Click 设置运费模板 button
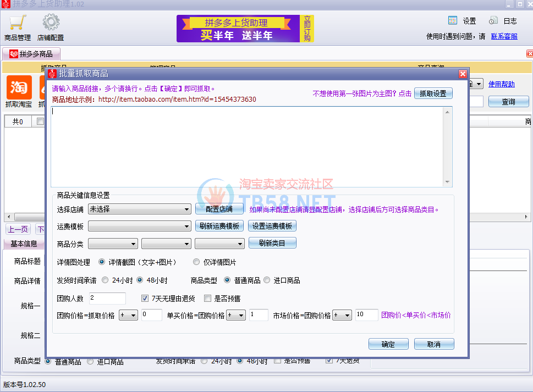The image size is (533, 392). [272, 226]
